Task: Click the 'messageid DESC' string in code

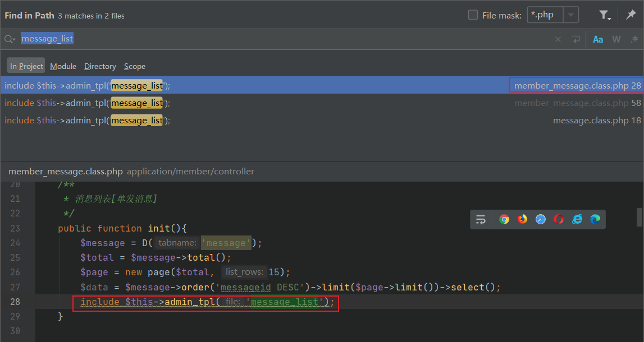Action: (262, 287)
